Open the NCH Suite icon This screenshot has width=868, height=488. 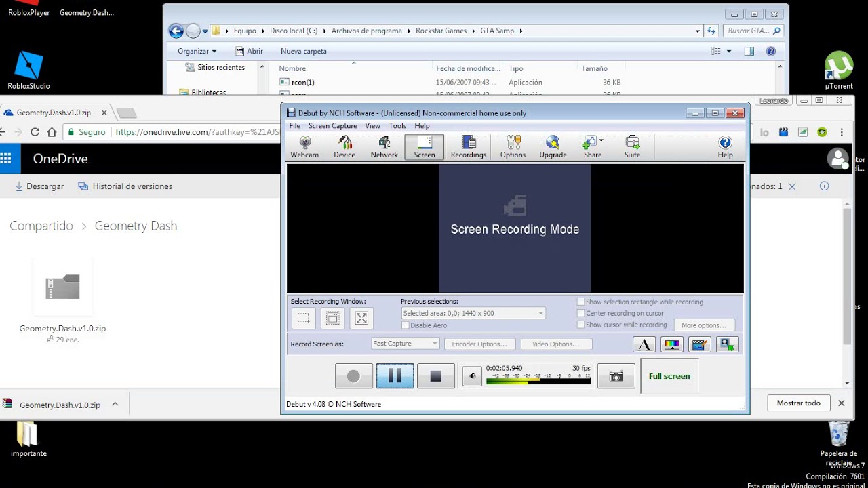(x=632, y=147)
